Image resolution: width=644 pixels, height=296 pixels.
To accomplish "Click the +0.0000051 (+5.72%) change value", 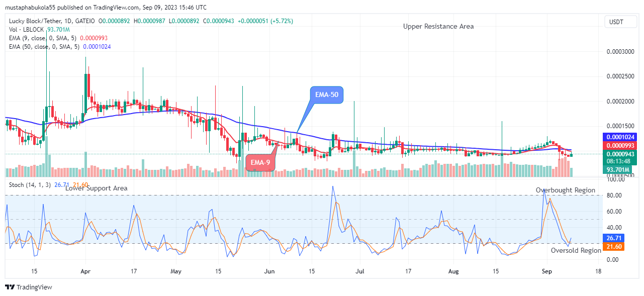I will (265, 21).
